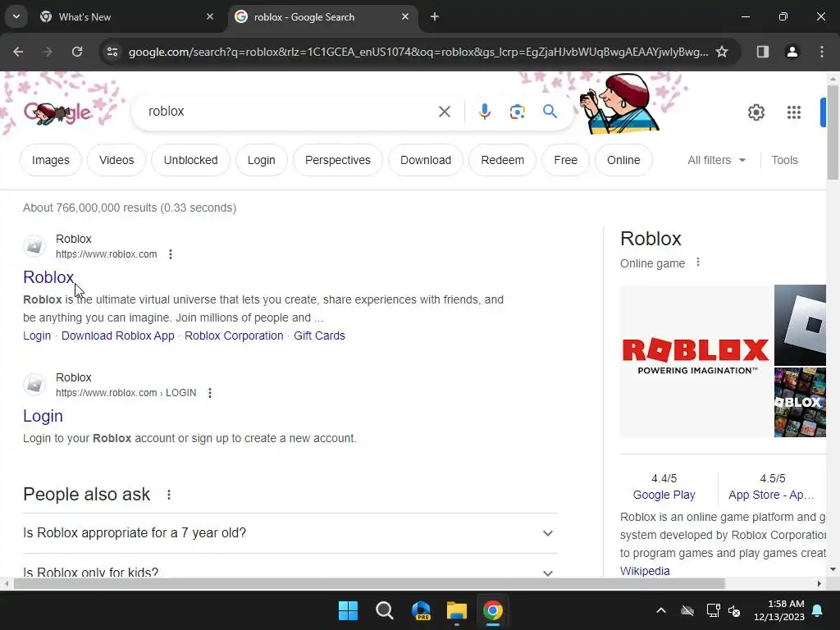Open site information icon in address bar
The image size is (840, 630).
click(x=112, y=52)
